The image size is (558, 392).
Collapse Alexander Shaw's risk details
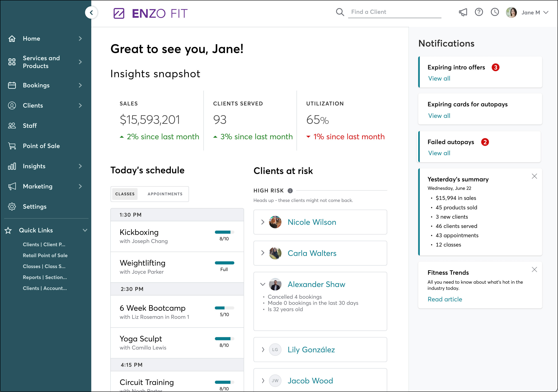(x=263, y=284)
